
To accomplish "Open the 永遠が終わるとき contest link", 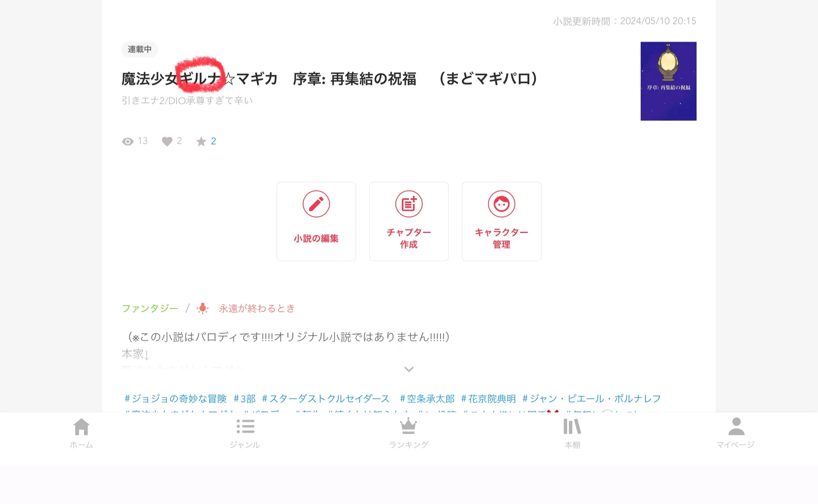I will coord(256,308).
